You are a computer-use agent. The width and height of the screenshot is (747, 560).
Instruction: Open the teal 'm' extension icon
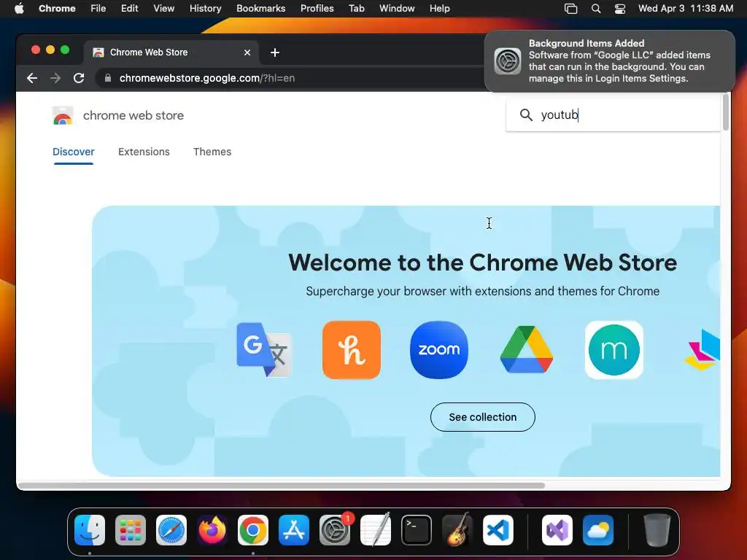(x=614, y=350)
